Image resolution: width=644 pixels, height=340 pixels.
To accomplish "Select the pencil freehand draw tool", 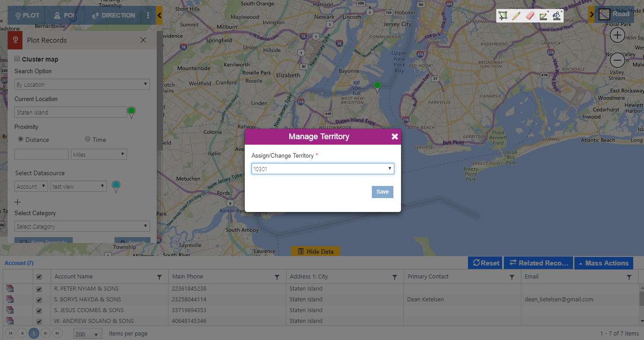I will [x=516, y=16].
